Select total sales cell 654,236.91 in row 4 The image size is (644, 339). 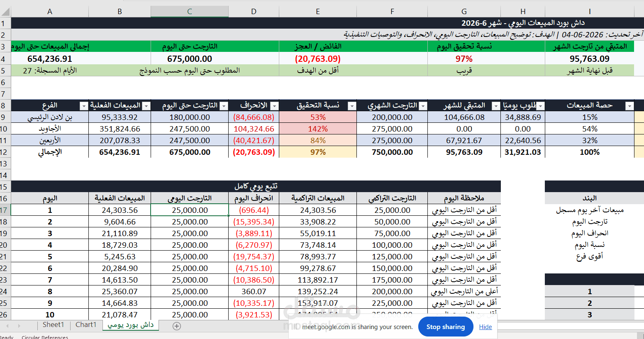tap(50, 59)
